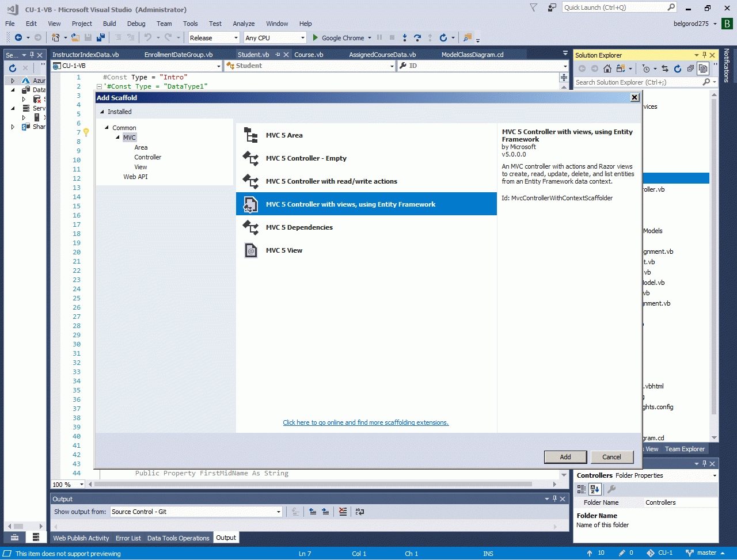Open Release configuration dropdown
The image size is (737, 560).
coord(214,38)
